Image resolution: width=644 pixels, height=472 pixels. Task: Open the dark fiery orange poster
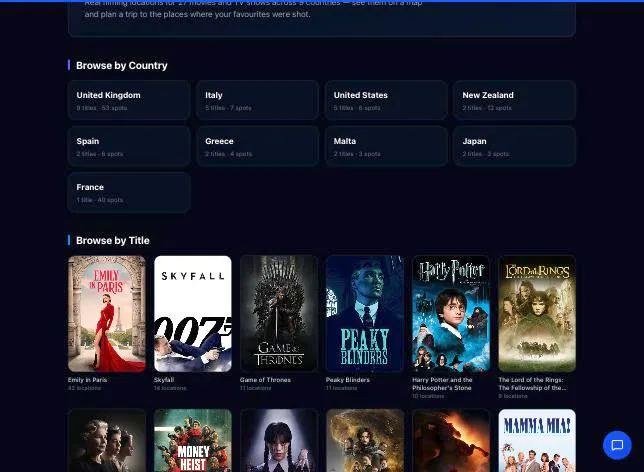(451, 440)
